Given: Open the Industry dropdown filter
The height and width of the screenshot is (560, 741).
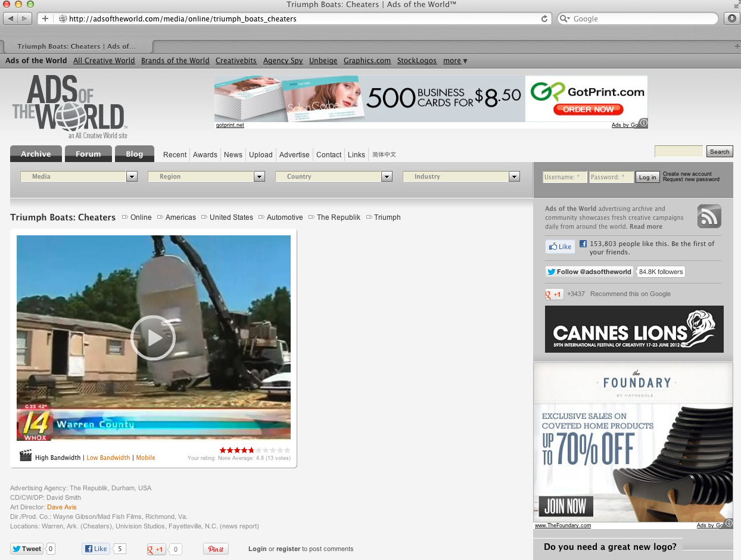Looking at the screenshot, I should click(x=461, y=176).
